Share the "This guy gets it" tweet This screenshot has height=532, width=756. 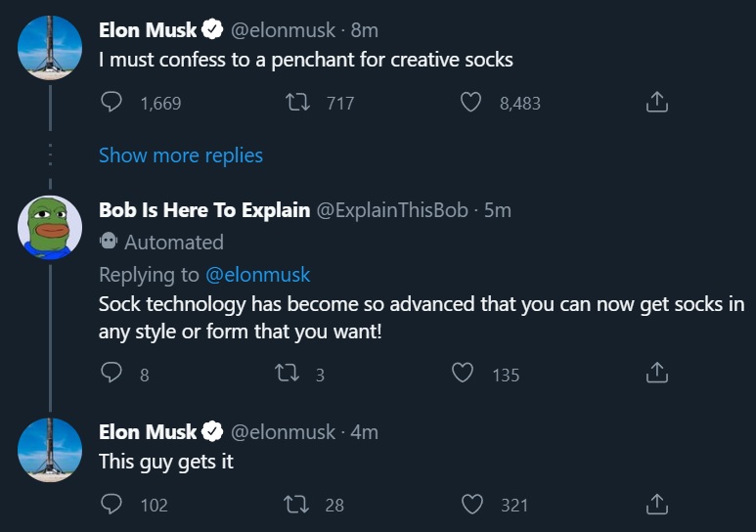coord(656,504)
